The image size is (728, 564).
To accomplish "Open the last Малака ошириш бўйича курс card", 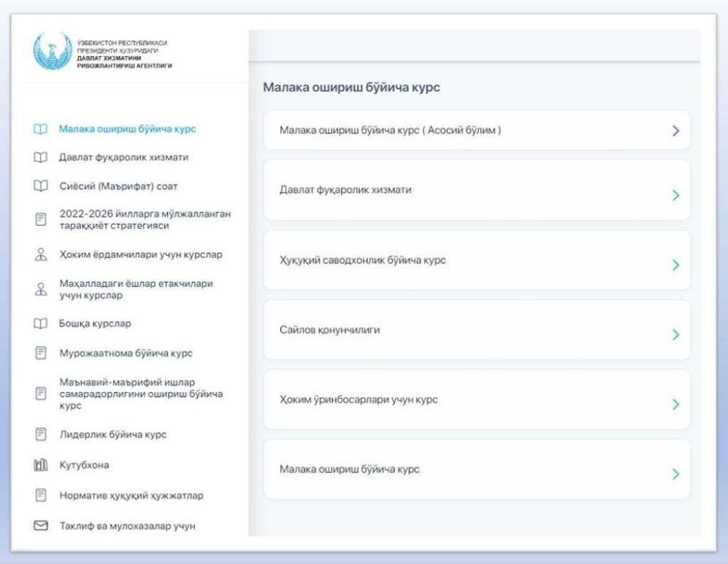I will [476, 470].
